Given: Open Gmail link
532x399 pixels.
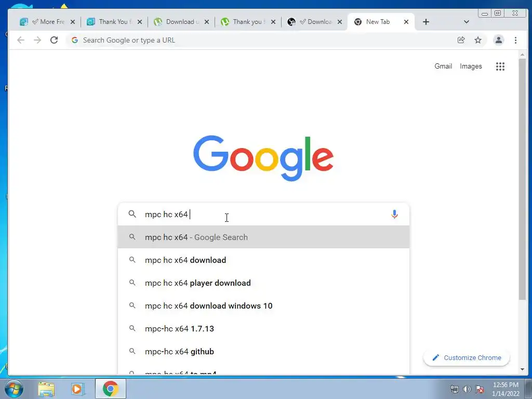Looking at the screenshot, I should (x=443, y=66).
